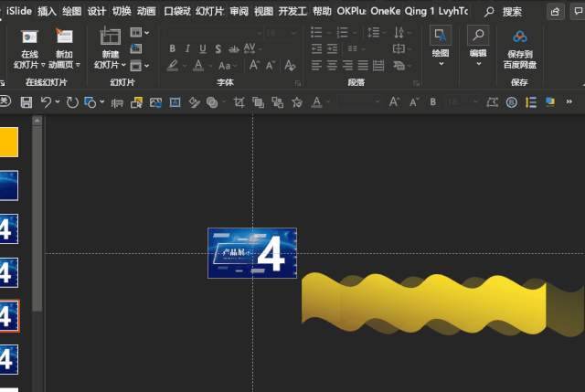Click the merge shapes circles icon
The width and height of the screenshot is (585, 392).
click(212, 102)
